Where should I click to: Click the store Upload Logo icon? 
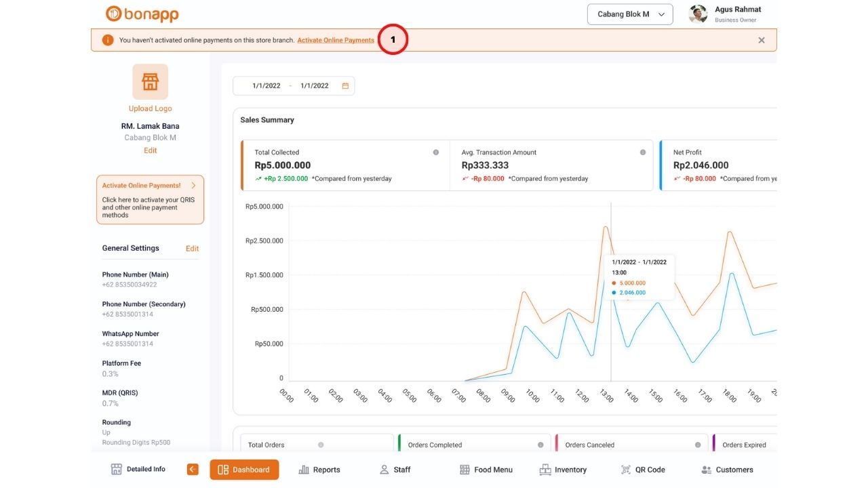coord(150,82)
